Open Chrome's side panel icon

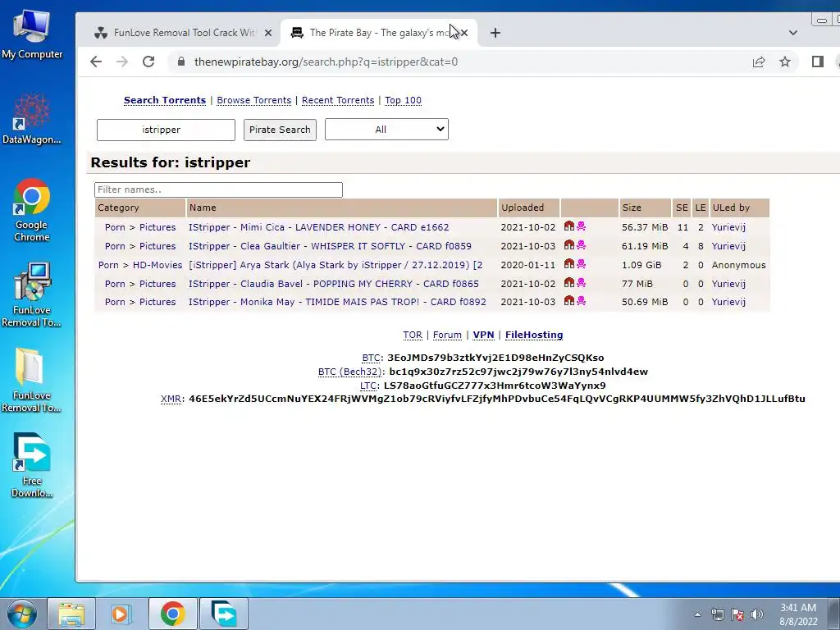pyautogui.click(x=818, y=62)
